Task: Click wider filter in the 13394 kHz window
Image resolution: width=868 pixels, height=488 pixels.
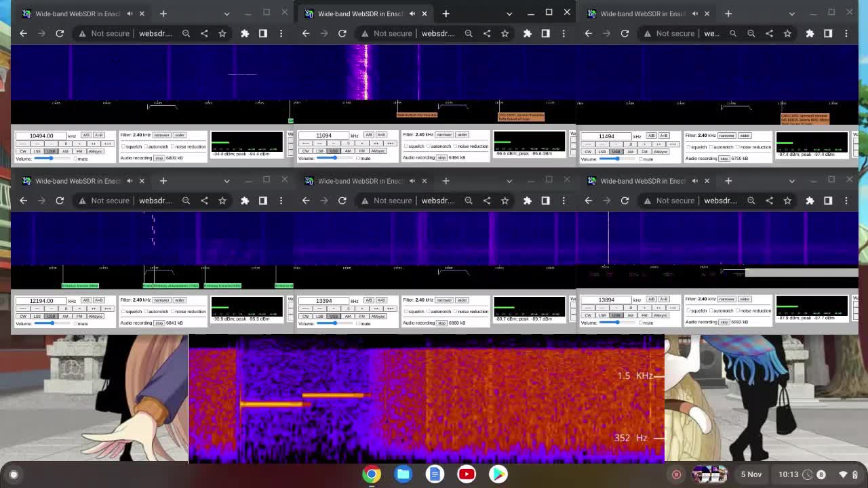Action: 462,300
